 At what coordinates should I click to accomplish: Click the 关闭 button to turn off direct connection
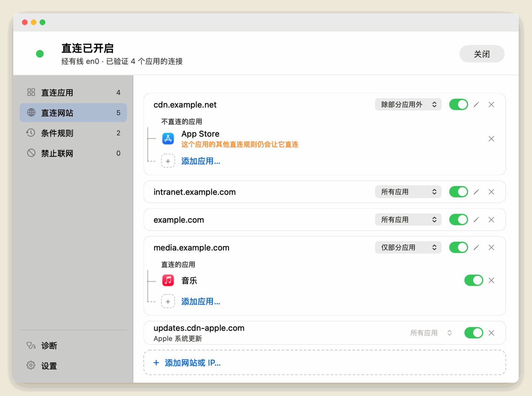[x=481, y=54]
